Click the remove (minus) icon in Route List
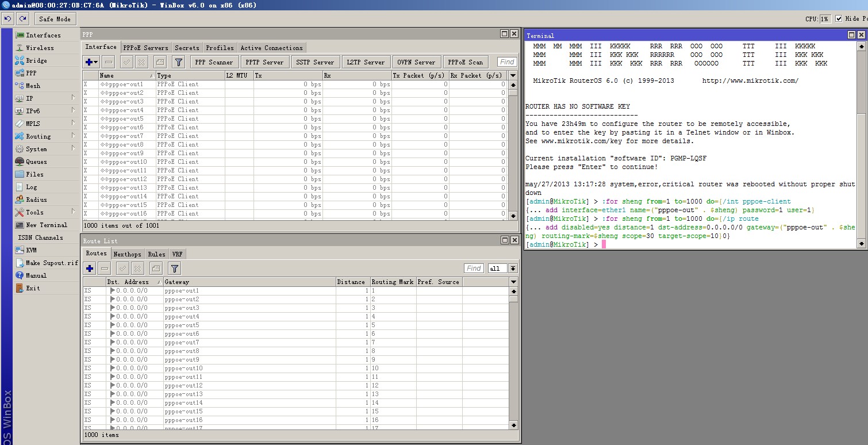The width and height of the screenshot is (868, 445). (105, 268)
